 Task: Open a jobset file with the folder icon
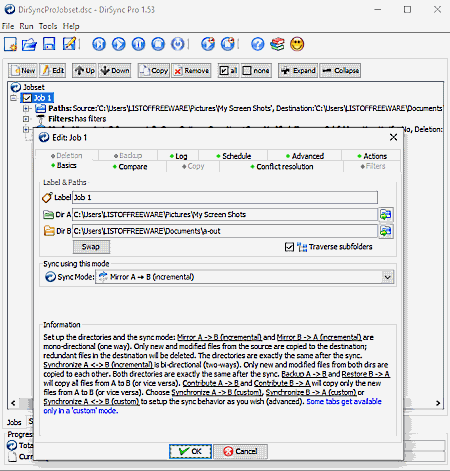(29, 44)
